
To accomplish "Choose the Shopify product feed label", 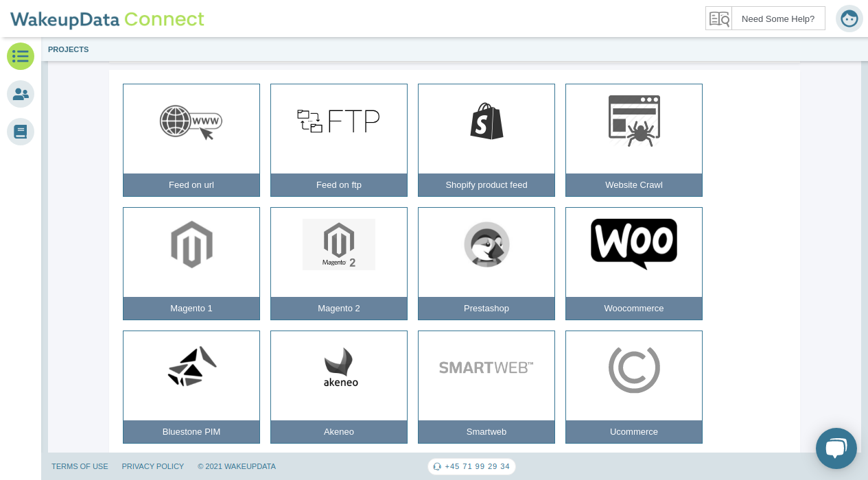I will pyautogui.click(x=486, y=185).
